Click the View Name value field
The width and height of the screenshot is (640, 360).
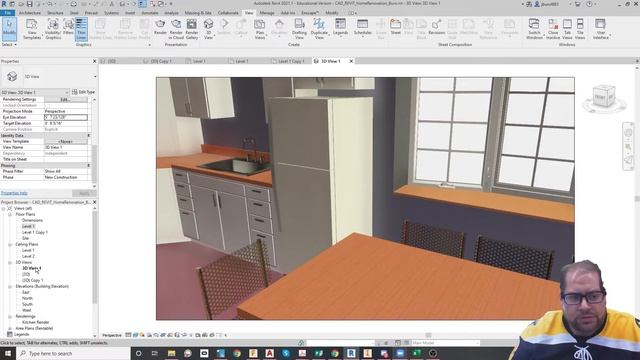click(66, 147)
